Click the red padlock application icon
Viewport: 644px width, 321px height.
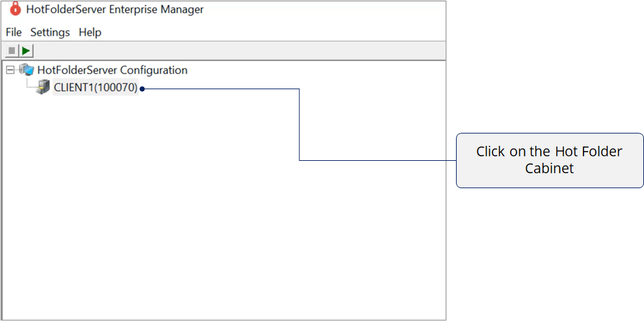[x=16, y=9]
